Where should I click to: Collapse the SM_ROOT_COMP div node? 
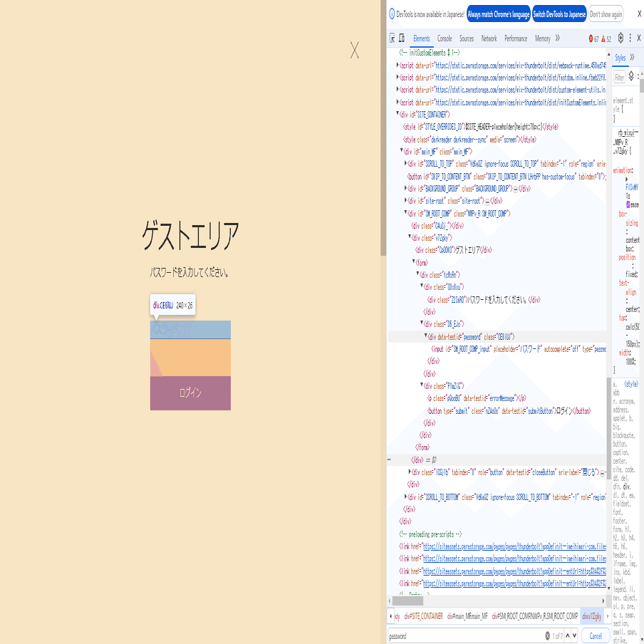[406, 212]
